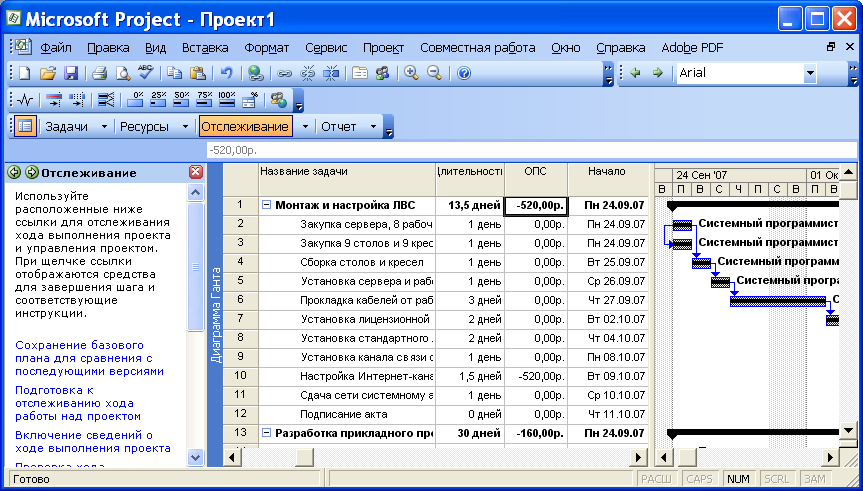Viewport: 863px width, 491px height.
Task: Add progress line icon
Action: 105,100
